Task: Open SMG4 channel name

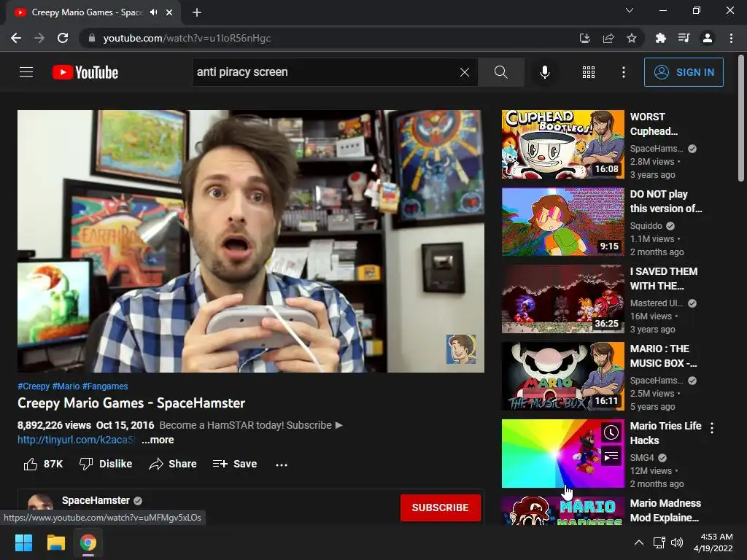Action: click(642, 458)
